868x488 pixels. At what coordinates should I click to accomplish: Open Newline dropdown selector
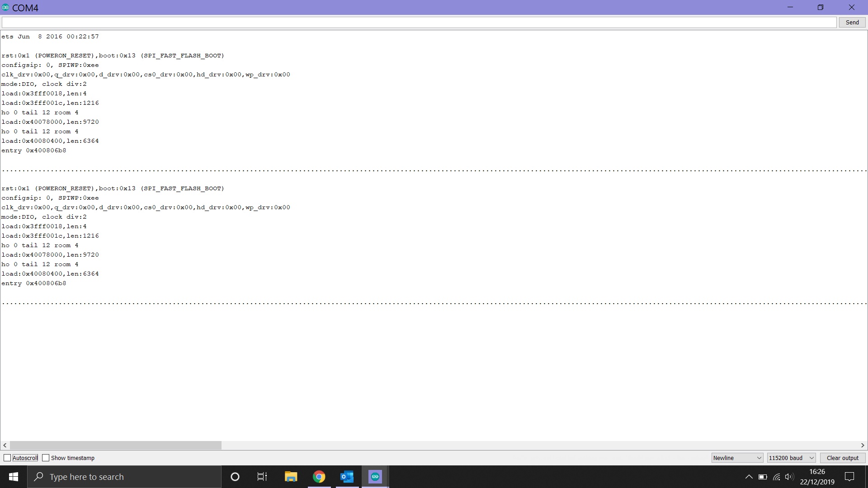(737, 458)
